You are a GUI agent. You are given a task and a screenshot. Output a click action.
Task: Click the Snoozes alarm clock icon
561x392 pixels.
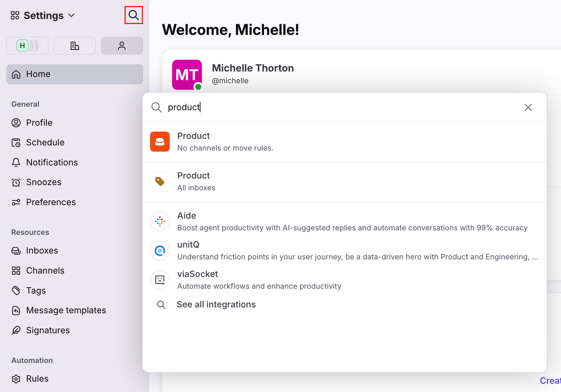tap(16, 182)
